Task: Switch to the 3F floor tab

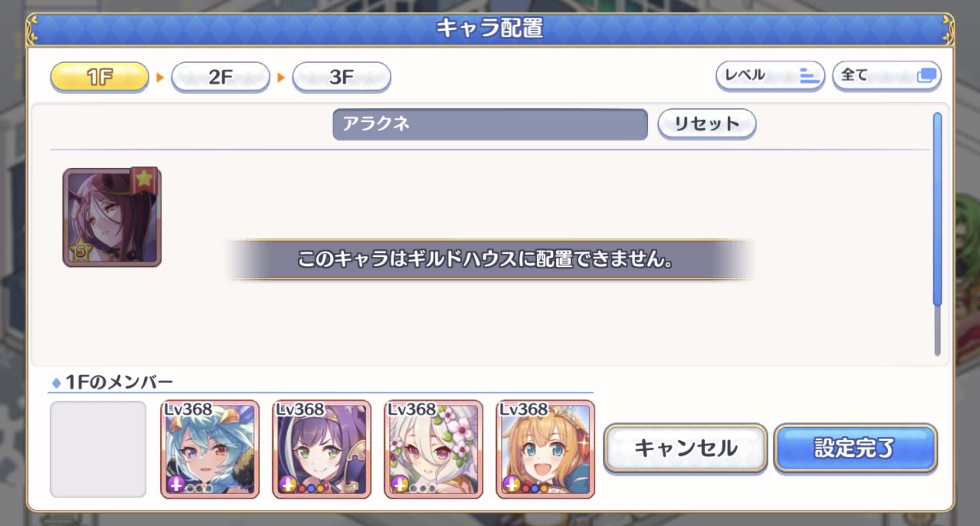Action: pyautogui.click(x=341, y=77)
